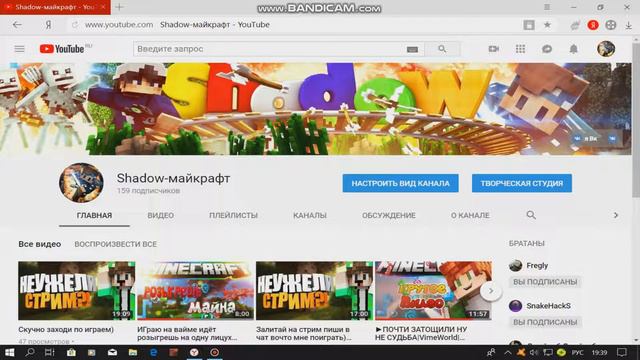The width and height of the screenshot is (640, 360).
Task: Open the browser menu lines icon
Action: [x=547, y=7]
